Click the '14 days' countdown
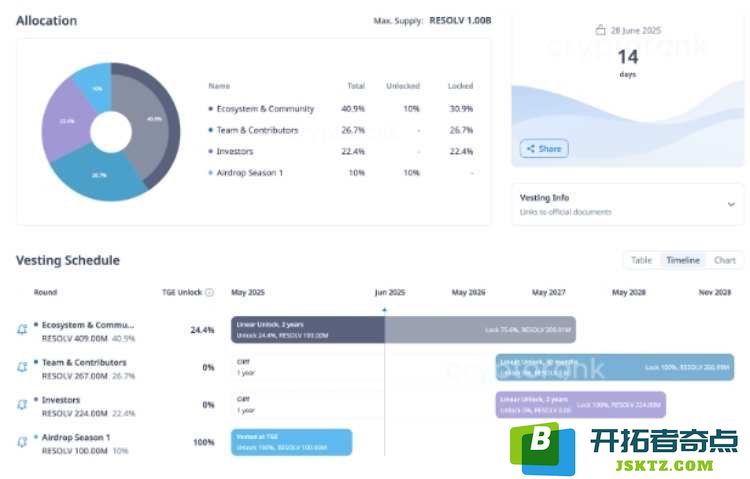 point(628,63)
